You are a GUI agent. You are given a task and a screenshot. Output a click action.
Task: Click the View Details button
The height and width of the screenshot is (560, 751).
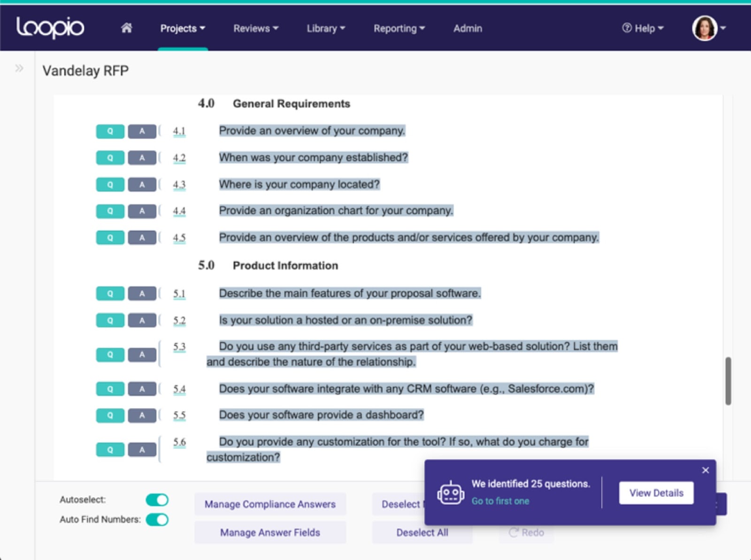tap(656, 493)
